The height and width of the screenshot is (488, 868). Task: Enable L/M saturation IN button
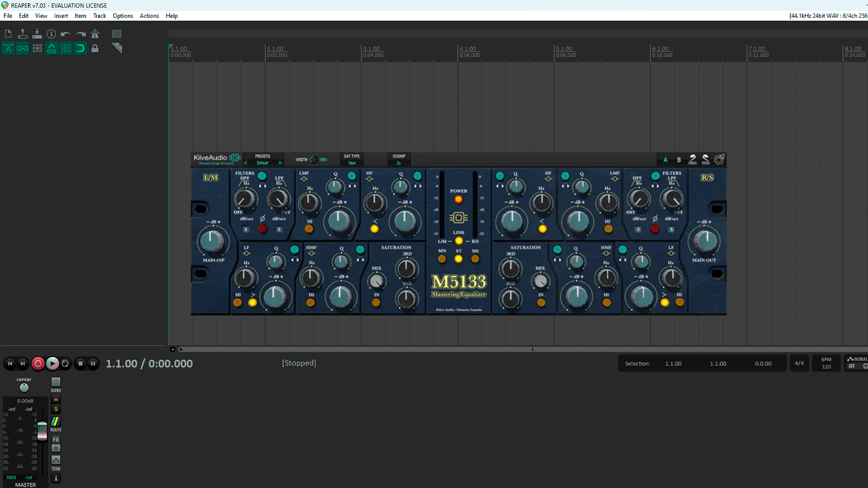376,303
